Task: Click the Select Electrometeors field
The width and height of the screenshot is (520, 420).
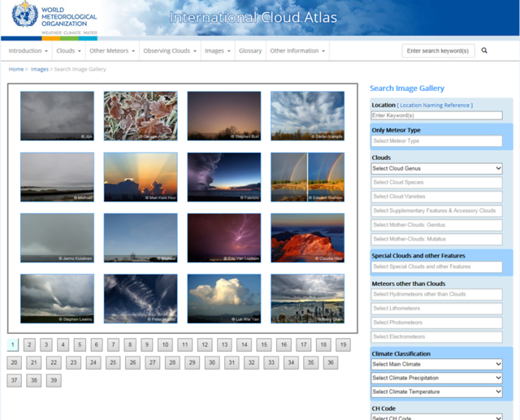Action: (x=436, y=337)
